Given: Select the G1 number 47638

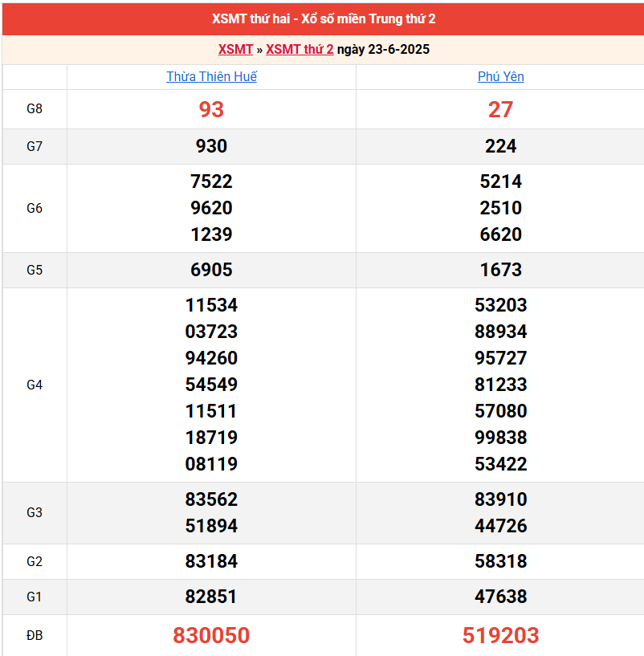Looking at the screenshot, I should (x=500, y=597).
